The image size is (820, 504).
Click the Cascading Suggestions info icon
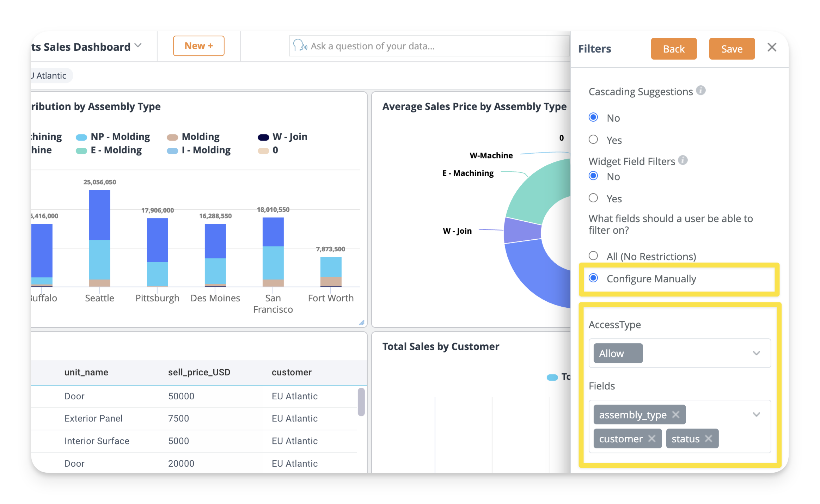pos(701,91)
